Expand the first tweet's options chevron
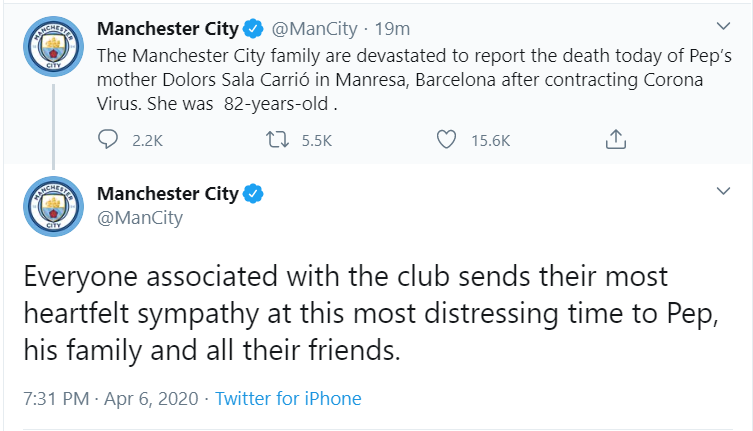This screenshot has width=753, height=431. [725, 26]
